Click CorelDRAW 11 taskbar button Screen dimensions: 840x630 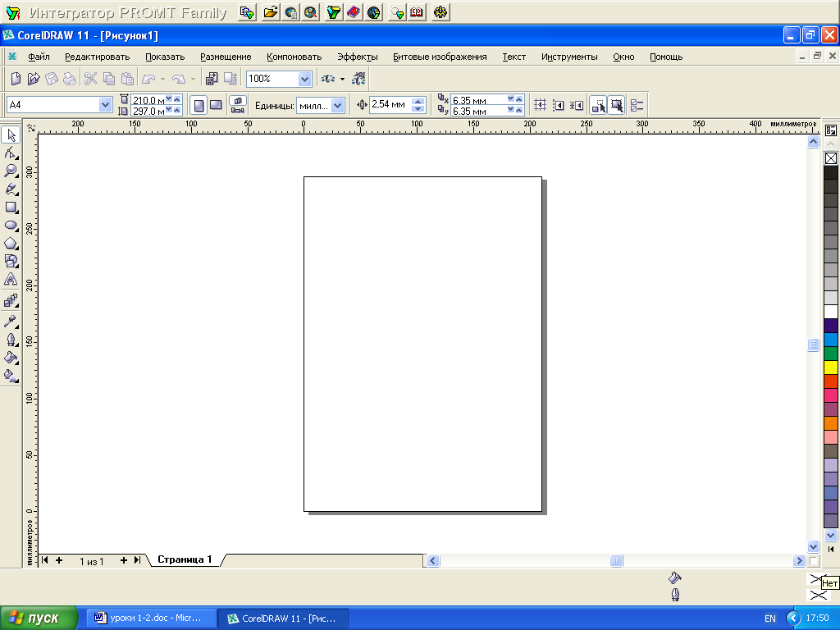click(283, 619)
